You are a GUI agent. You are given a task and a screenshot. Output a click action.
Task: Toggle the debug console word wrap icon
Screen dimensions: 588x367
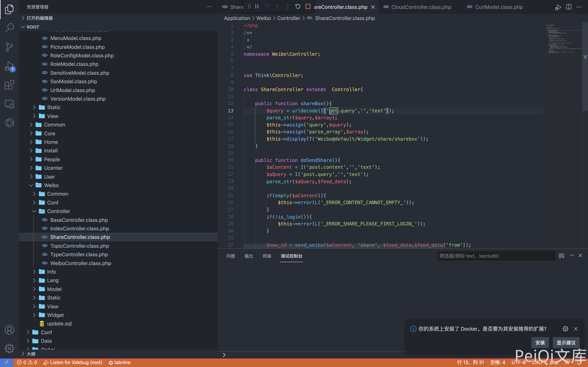tap(561, 256)
